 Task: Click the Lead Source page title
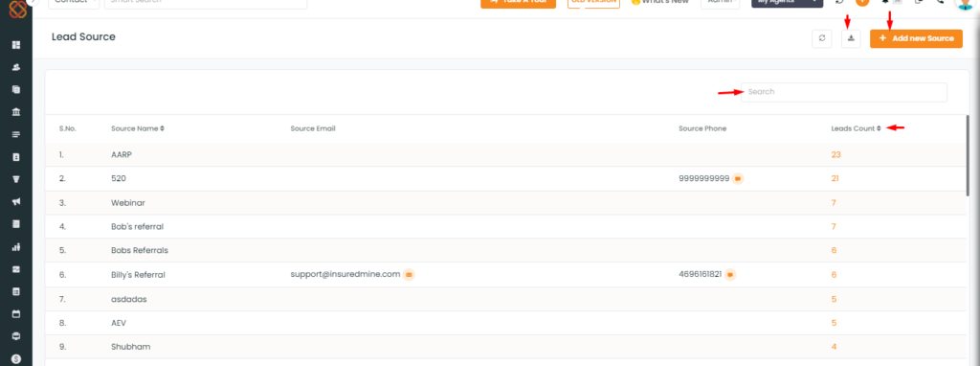[83, 37]
